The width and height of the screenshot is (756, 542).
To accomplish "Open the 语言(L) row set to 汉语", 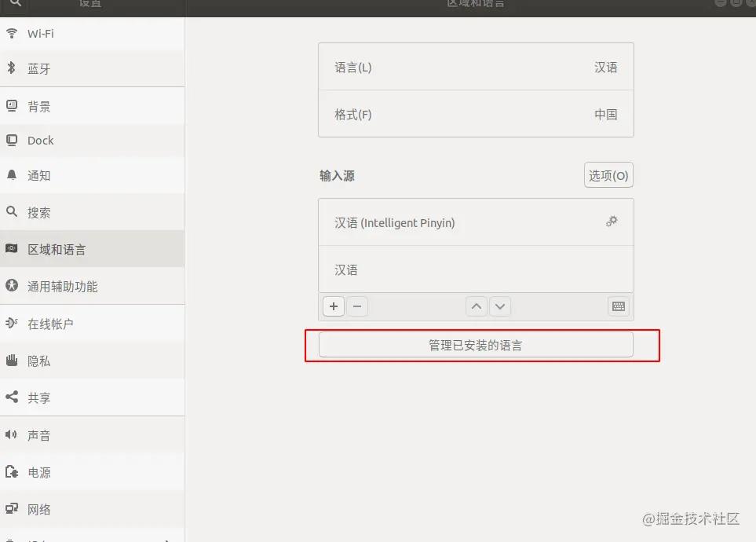I will [476, 67].
